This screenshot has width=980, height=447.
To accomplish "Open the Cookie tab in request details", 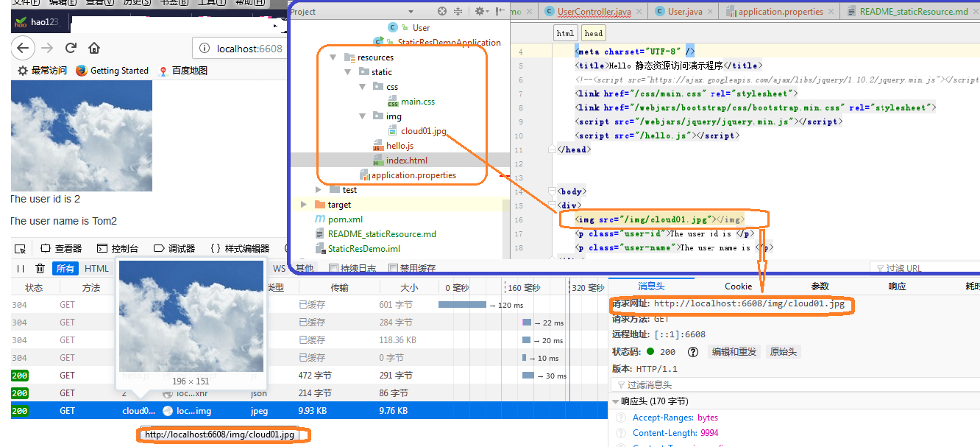I will (x=739, y=286).
